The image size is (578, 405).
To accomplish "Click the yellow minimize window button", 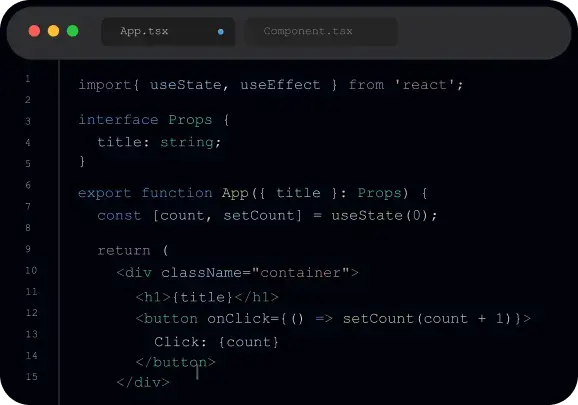I will [53, 31].
